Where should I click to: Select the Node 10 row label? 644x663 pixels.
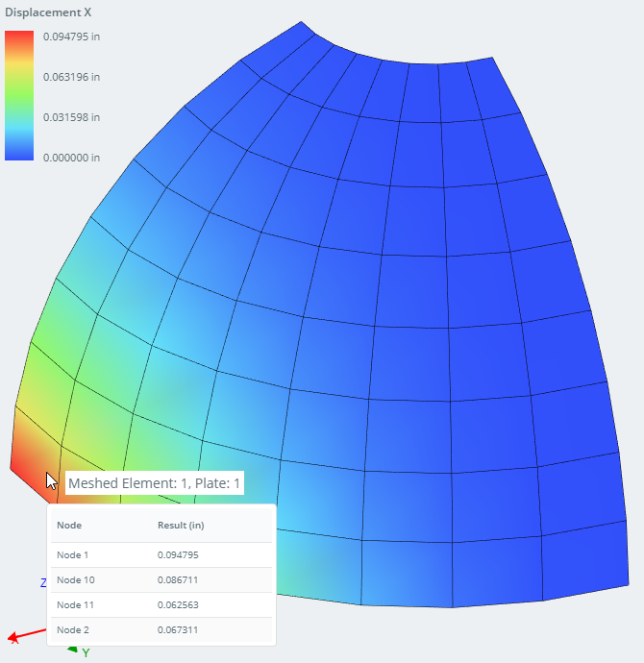[75, 580]
